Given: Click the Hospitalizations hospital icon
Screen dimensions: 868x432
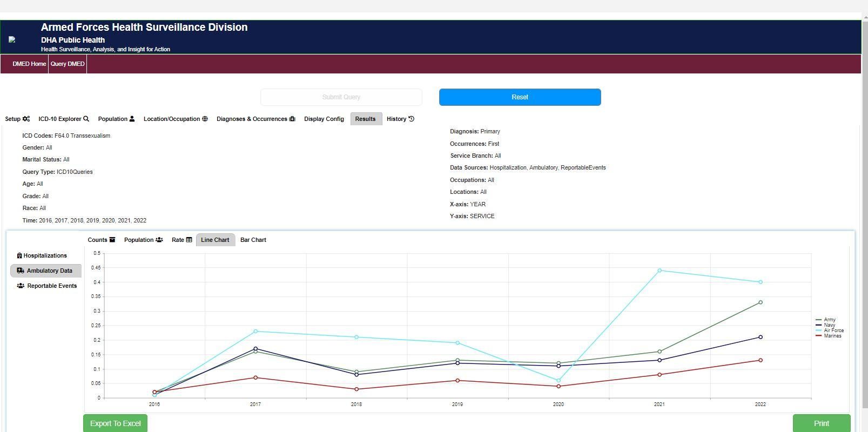Looking at the screenshot, I should (x=19, y=255).
